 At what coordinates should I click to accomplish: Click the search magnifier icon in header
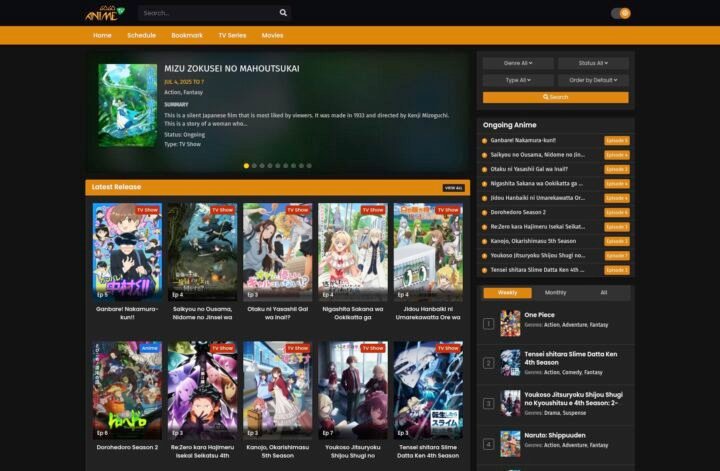(x=283, y=13)
